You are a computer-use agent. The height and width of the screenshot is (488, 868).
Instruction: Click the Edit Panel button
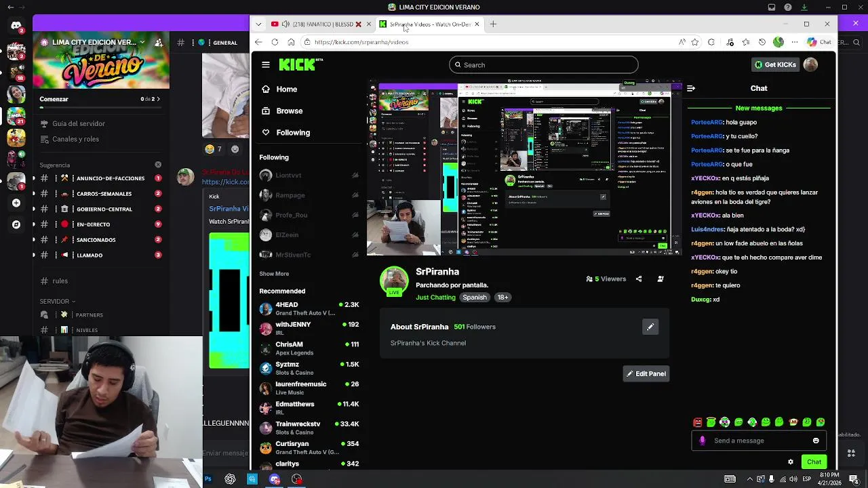(646, 373)
